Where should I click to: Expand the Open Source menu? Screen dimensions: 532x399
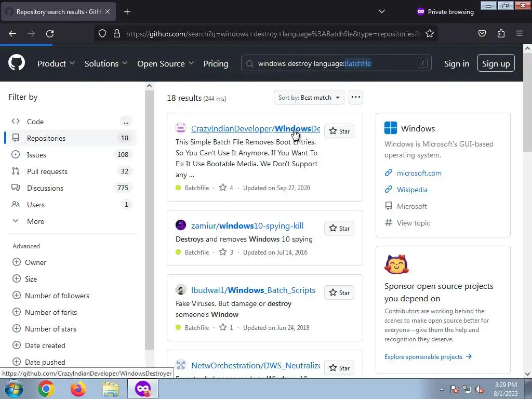click(166, 63)
